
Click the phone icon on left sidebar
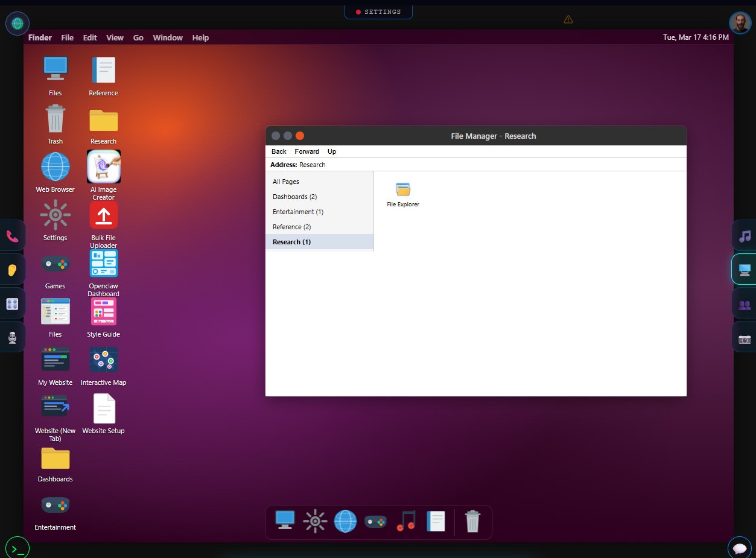point(12,236)
